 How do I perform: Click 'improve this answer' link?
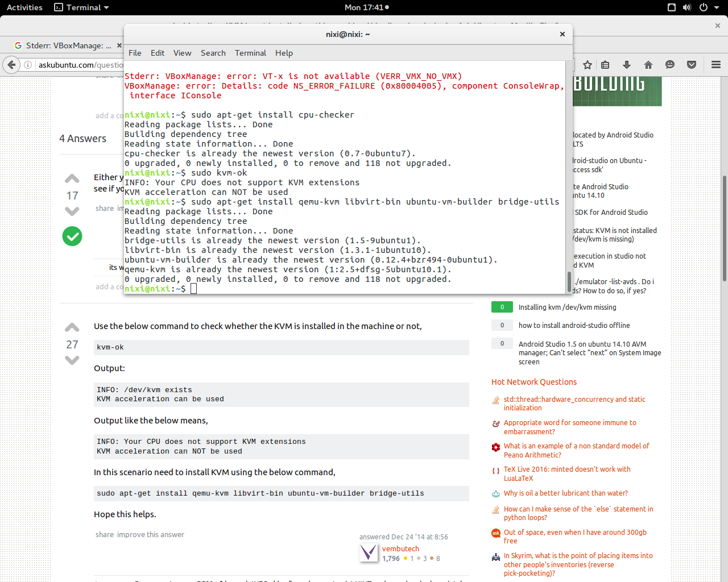pyautogui.click(x=151, y=535)
